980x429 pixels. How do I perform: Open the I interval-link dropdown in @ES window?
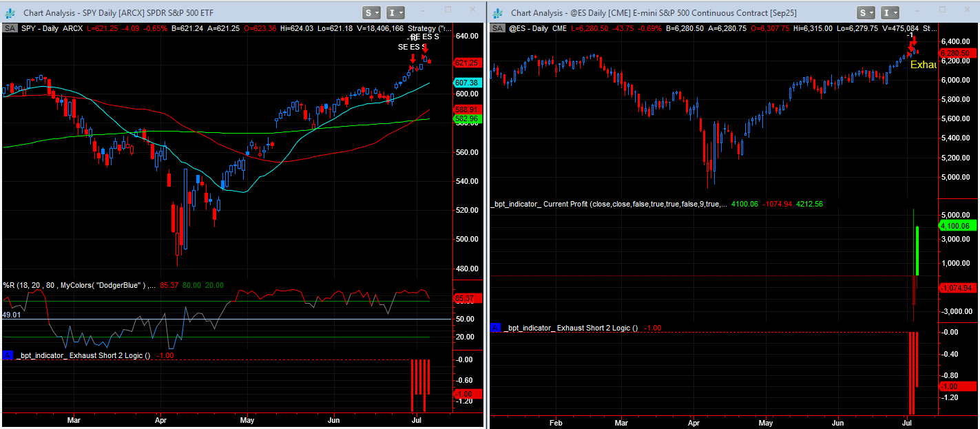(x=889, y=12)
